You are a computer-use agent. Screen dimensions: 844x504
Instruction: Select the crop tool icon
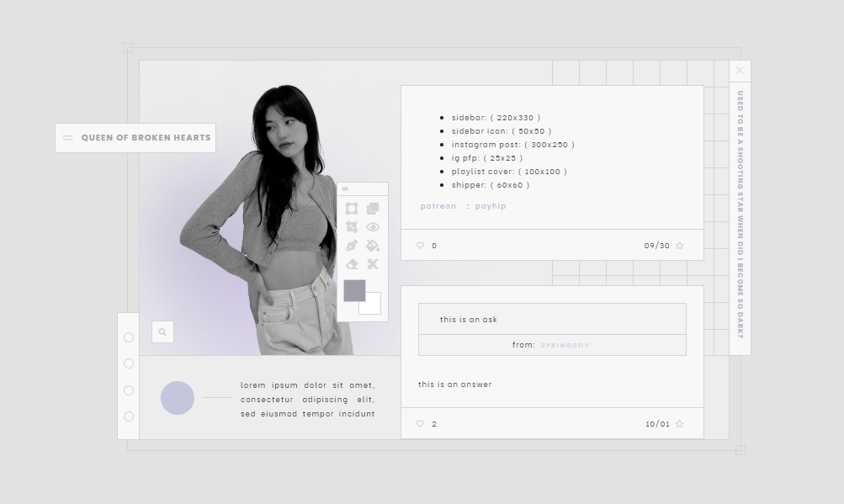[352, 227]
